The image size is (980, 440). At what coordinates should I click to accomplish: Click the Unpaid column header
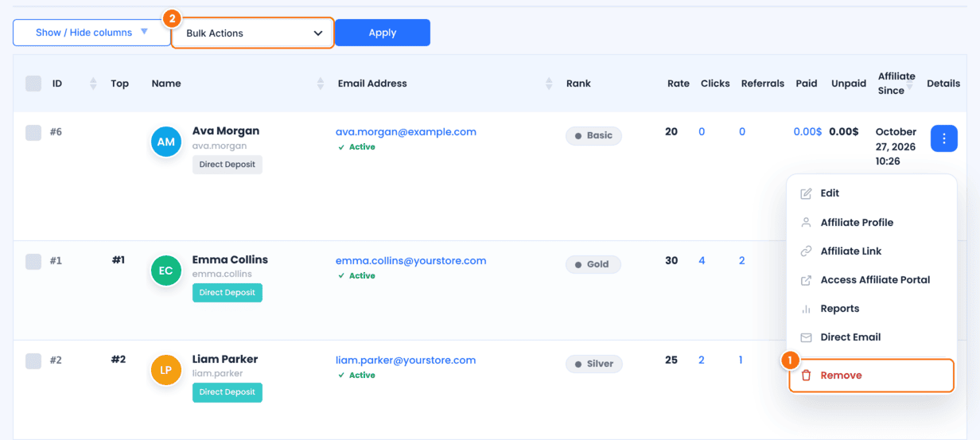tap(849, 84)
